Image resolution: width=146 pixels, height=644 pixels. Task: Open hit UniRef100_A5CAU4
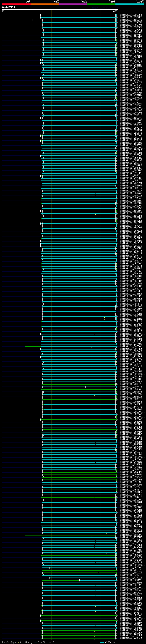point(131,25)
